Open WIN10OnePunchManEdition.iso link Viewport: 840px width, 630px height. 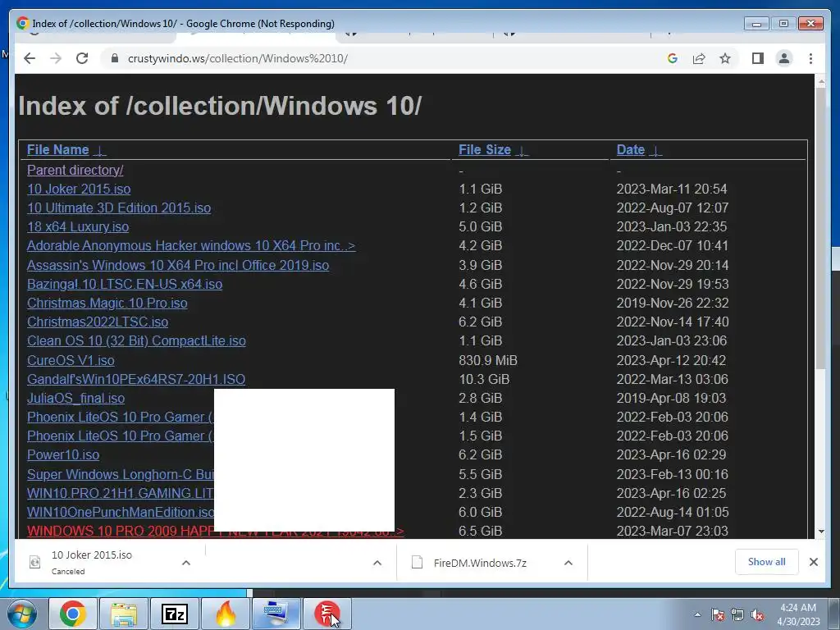coord(121,512)
